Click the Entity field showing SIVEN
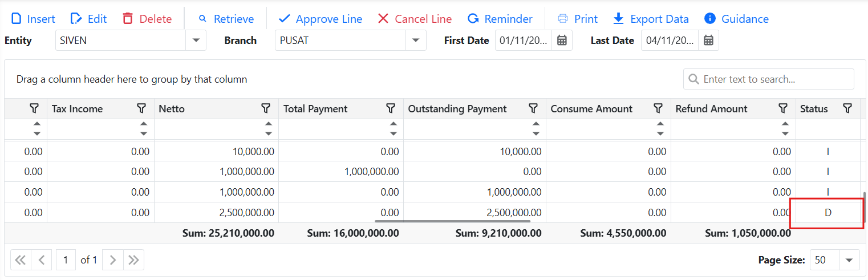Image resolution: width=868 pixels, height=280 pixels. 120,40
